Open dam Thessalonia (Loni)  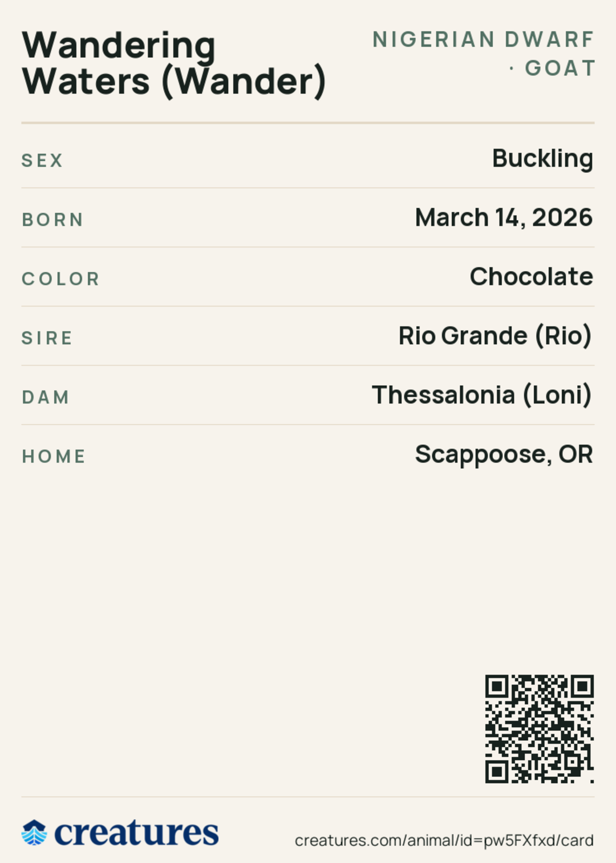point(482,395)
